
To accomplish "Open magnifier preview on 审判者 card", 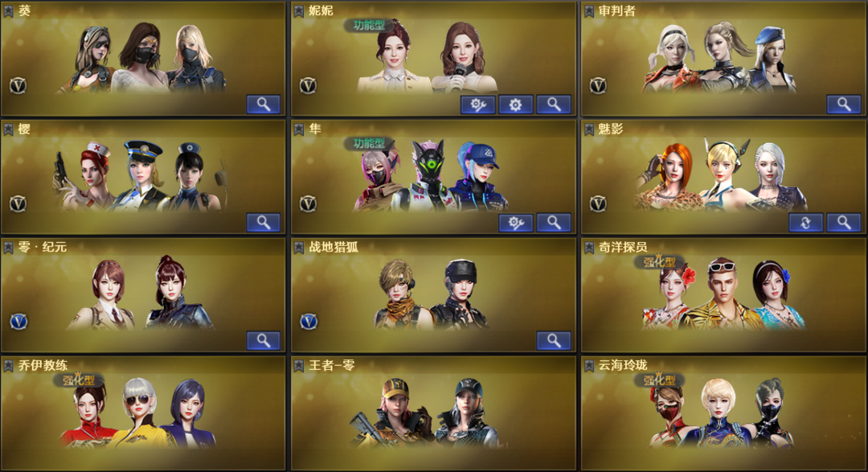I will 844,105.
